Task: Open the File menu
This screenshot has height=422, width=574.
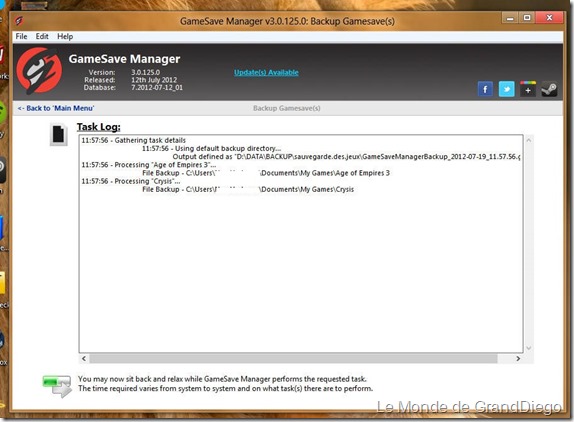Action: coord(21,36)
